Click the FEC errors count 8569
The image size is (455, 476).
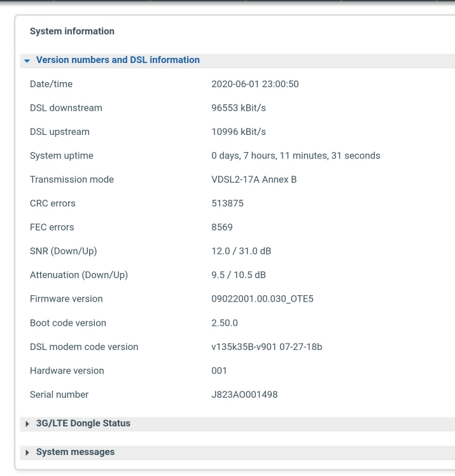coord(222,227)
